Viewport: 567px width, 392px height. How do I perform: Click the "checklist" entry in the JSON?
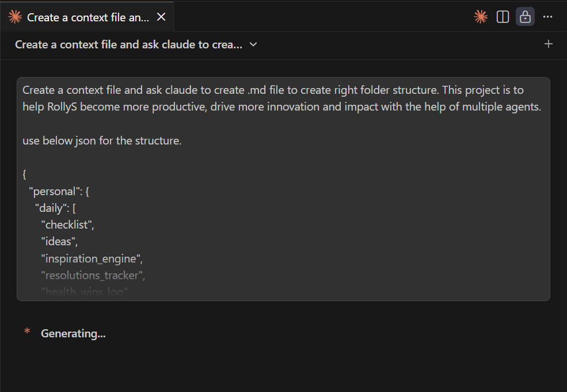(x=67, y=225)
